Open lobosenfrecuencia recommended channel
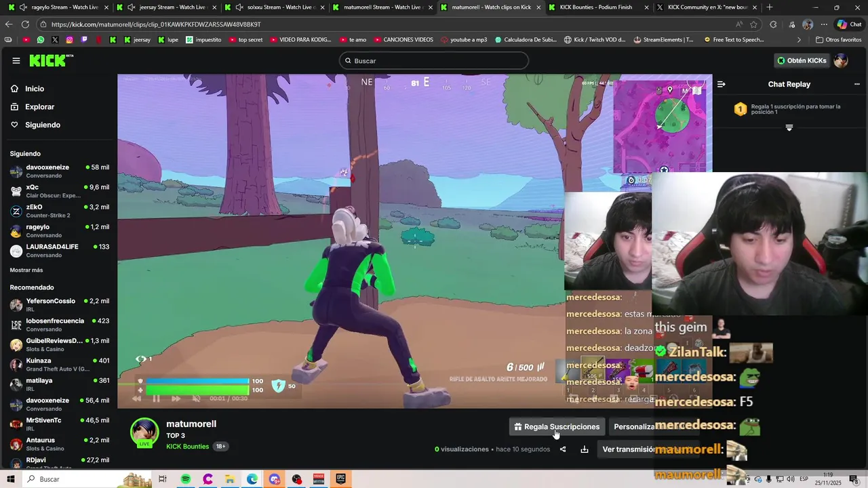Screen dimensions: 868x488 pos(59,325)
